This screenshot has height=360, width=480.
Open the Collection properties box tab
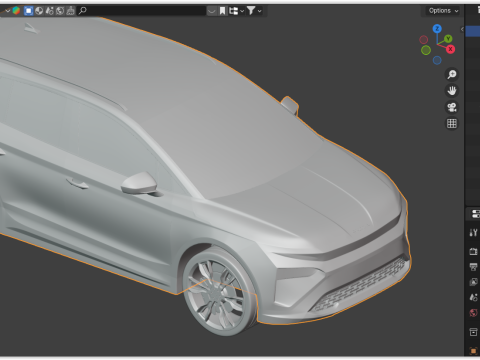pos(473,332)
